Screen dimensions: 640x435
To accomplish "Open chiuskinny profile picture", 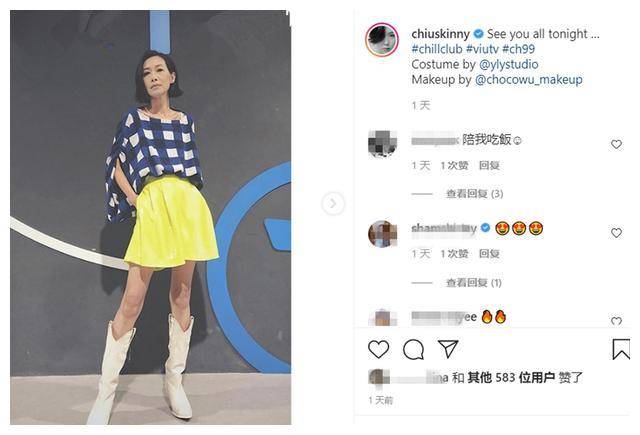I will tap(382, 40).
